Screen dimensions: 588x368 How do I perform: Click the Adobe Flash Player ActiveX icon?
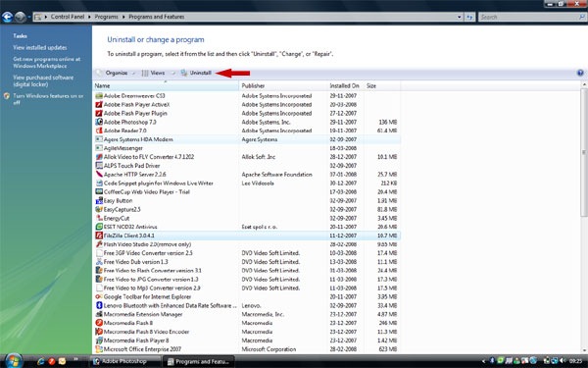point(99,104)
